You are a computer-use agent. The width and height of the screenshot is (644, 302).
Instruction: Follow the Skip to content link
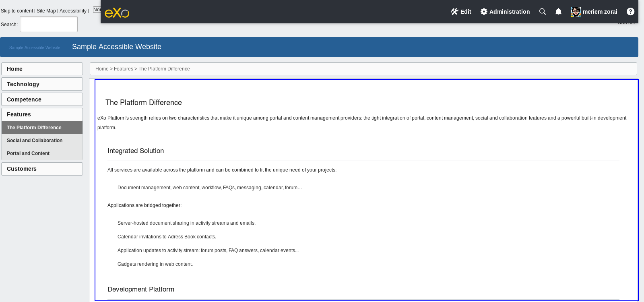coord(17,11)
